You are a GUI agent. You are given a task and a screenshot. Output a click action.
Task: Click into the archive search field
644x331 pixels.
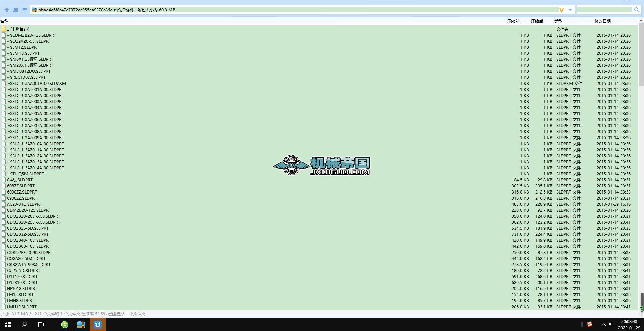coord(604,10)
